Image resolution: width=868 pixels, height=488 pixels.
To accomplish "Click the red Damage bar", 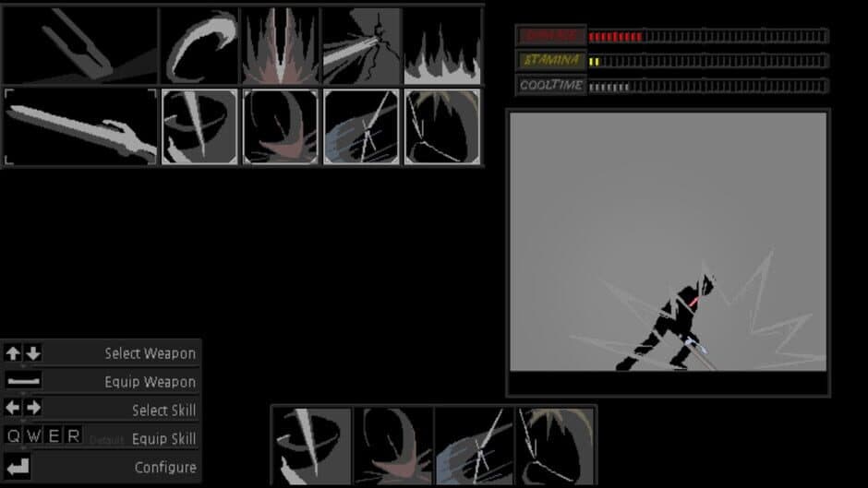I will tap(708, 37).
